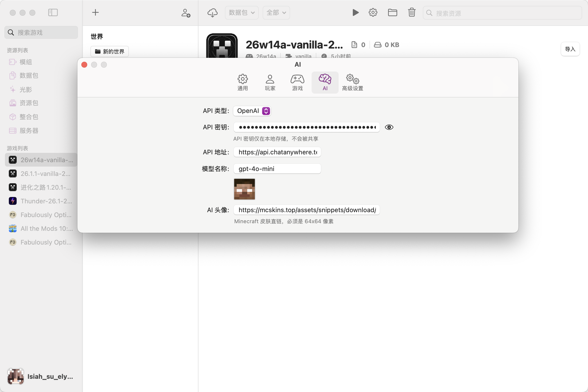Viewport: 588px width, 392px height.
Task: Expand the 全部 filter dropdown
Action: pyautogui.click(x=276, y=12)
